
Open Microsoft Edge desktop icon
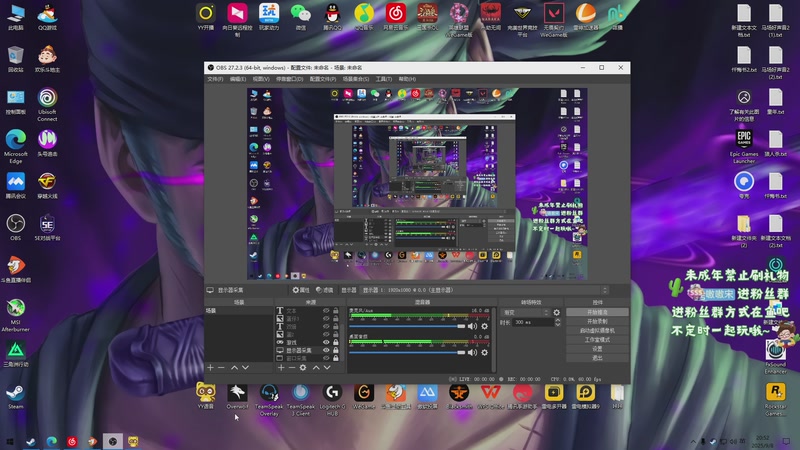16,146
